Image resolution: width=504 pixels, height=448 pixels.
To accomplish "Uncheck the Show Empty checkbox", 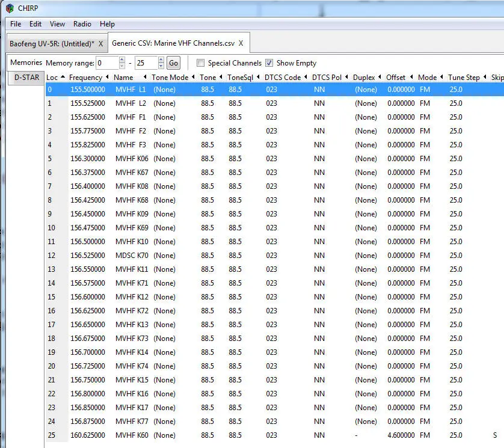I will [269, 63].
